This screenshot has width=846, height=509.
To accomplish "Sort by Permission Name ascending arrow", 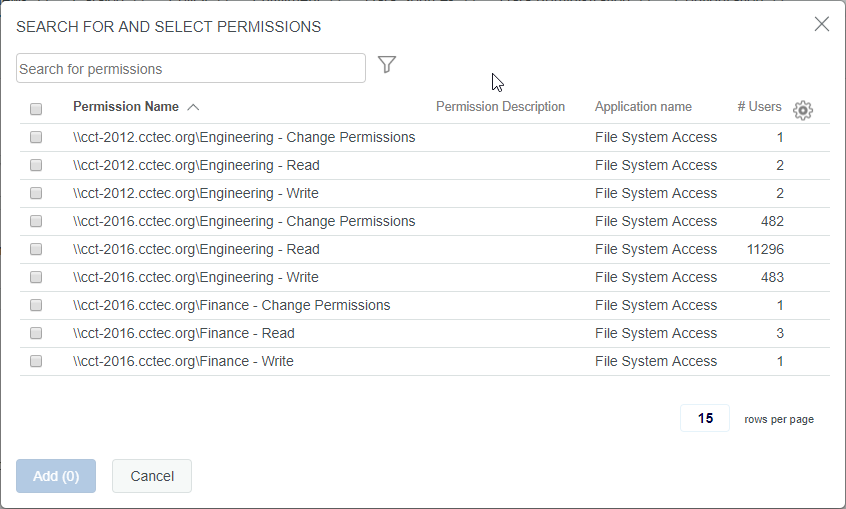I will (x=193, y=107).
